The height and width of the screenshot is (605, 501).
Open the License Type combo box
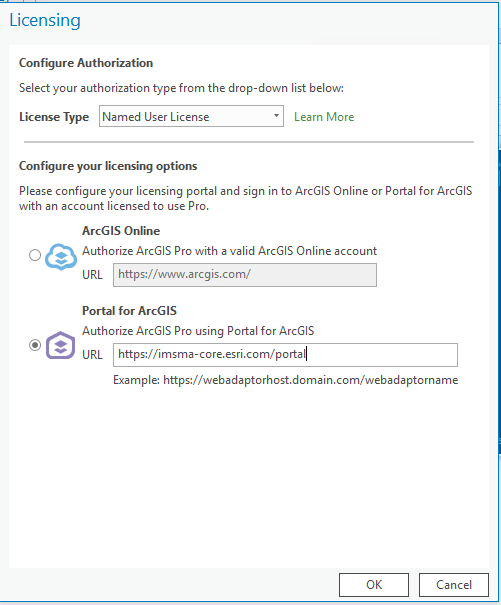tap(191, 116)
